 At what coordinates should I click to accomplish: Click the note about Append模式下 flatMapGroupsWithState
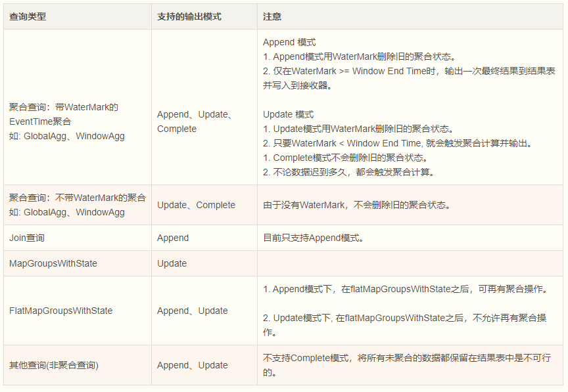(406, 289)
